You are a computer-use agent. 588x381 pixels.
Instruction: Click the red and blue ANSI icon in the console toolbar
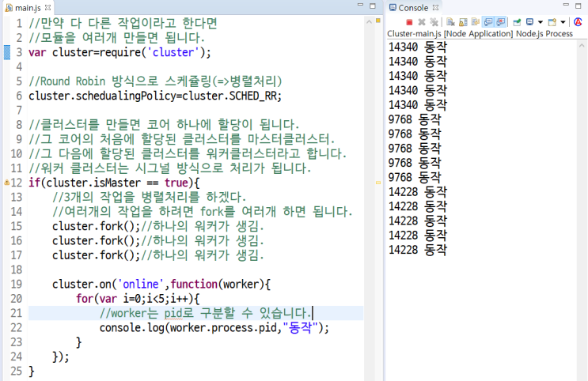coord(578,22)
